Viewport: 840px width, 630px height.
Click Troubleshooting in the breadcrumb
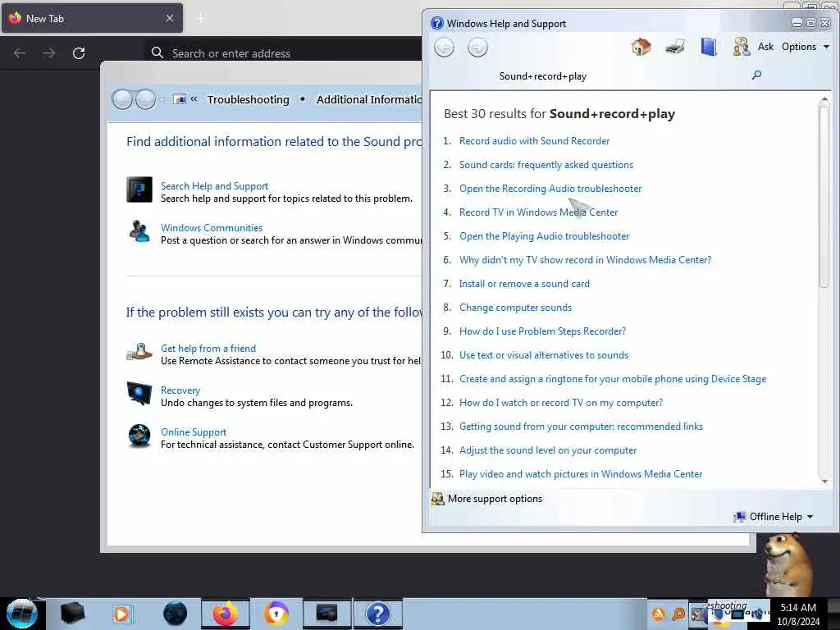coord(248,99)
